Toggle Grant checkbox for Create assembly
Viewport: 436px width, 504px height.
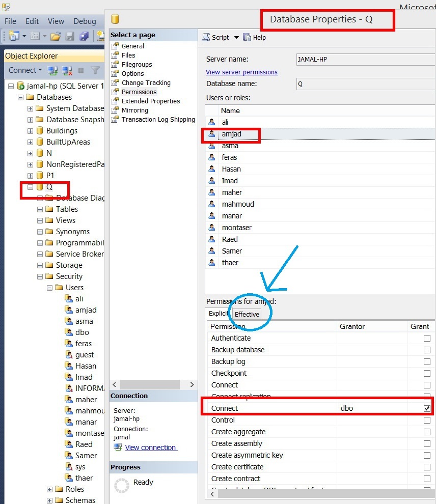(x=427, y=443)
